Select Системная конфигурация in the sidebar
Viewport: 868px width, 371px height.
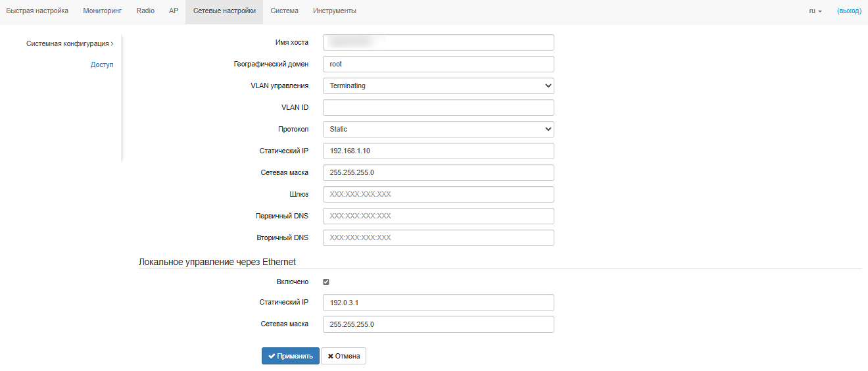click(68, 44)
